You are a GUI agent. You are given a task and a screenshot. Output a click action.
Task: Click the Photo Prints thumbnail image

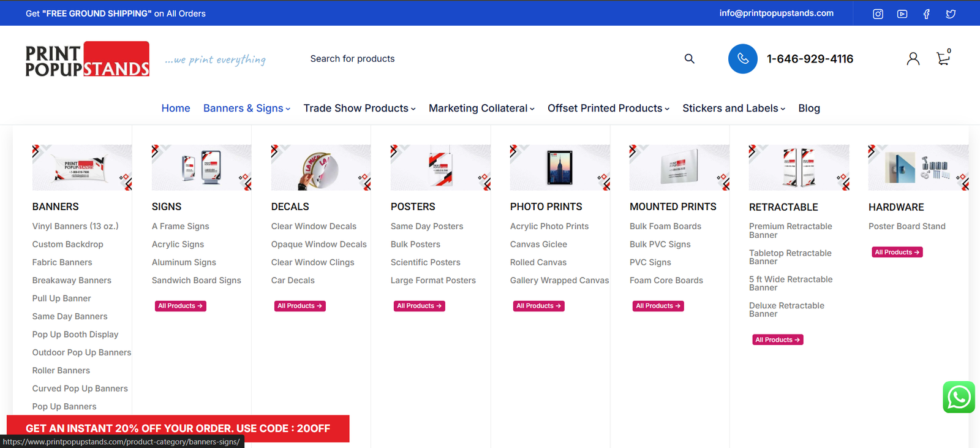click(560, 167)
